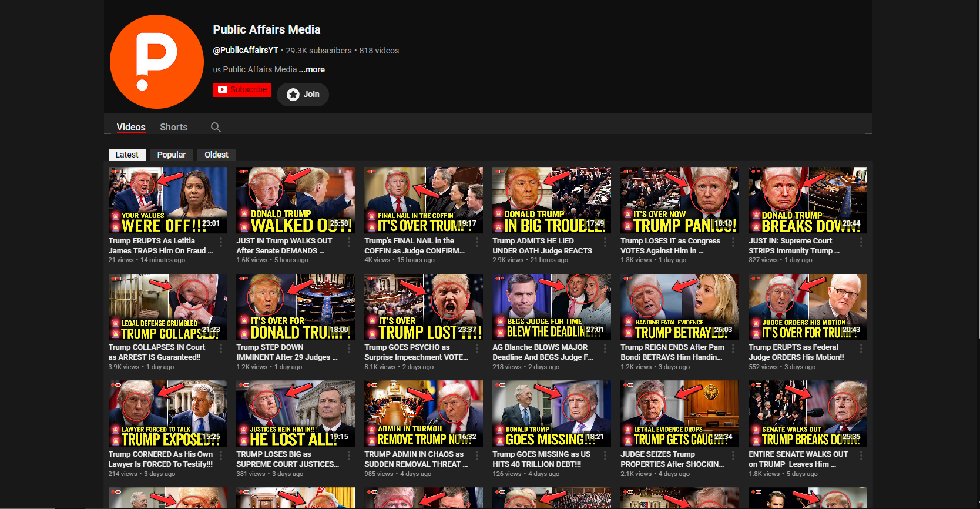Screen dimensions: 980x509
Task: Open options menu for 'Trump ERUPTS as Federal Judge' video
Action: click(x=861, y=349)
